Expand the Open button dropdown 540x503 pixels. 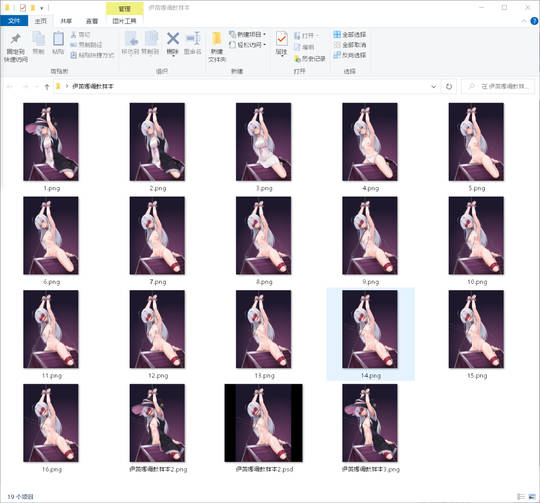click(317, 36)
